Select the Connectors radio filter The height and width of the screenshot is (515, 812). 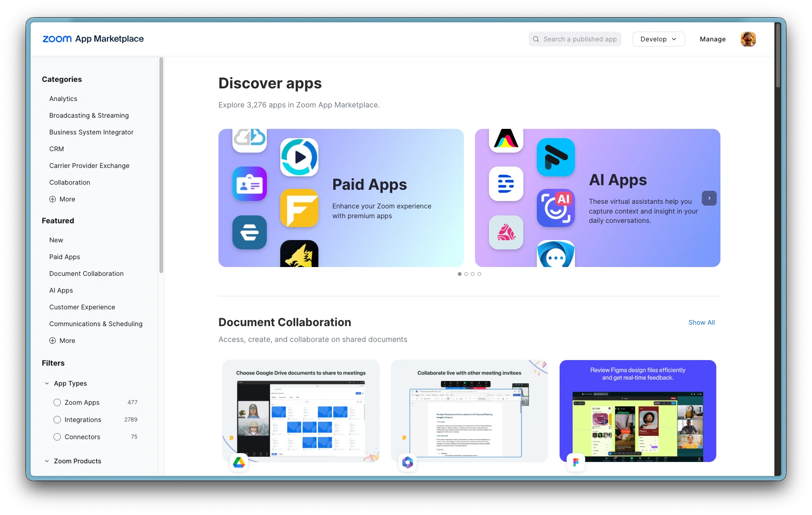tap(57, 437)
